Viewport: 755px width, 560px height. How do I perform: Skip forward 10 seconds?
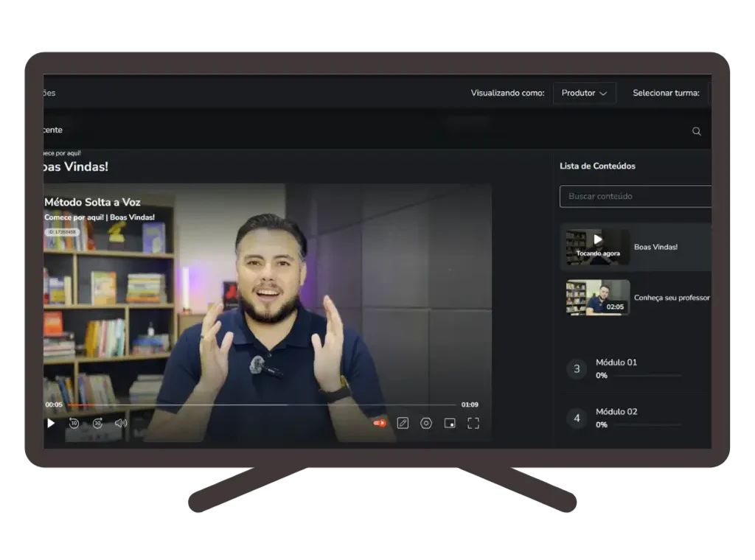tap(97, 423)
